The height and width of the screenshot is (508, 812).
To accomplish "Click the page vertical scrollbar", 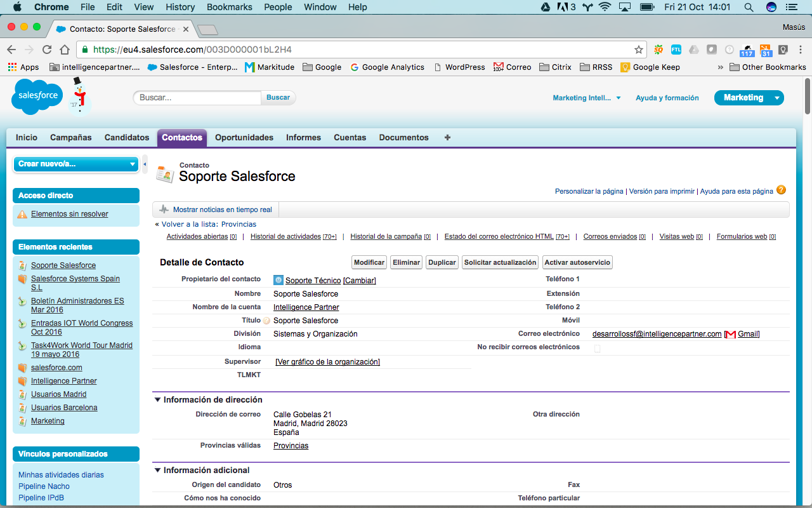I will click(x=807, y=95).
